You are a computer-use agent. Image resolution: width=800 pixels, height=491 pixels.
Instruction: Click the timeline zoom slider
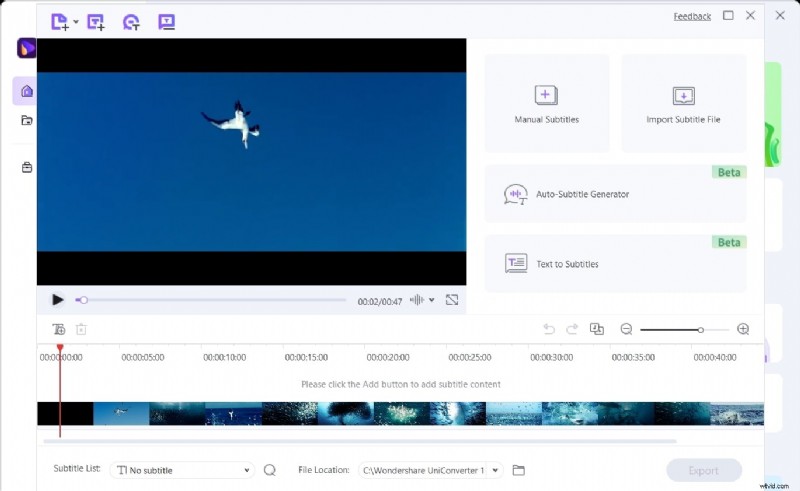click(684, 330)
